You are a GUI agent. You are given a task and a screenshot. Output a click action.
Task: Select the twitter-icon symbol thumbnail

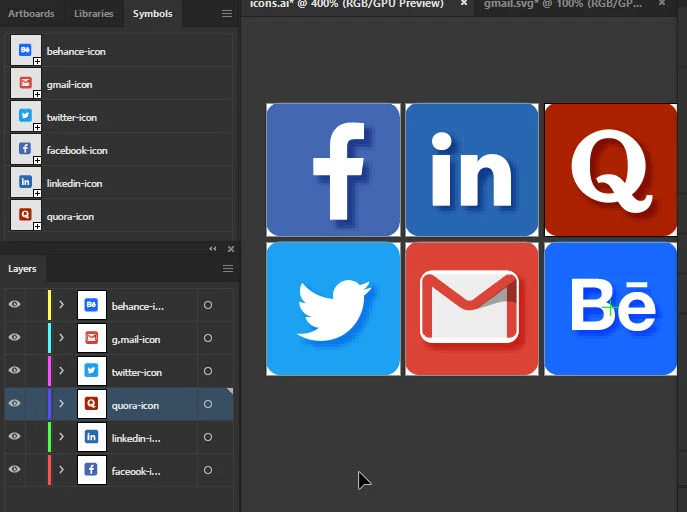25,116
